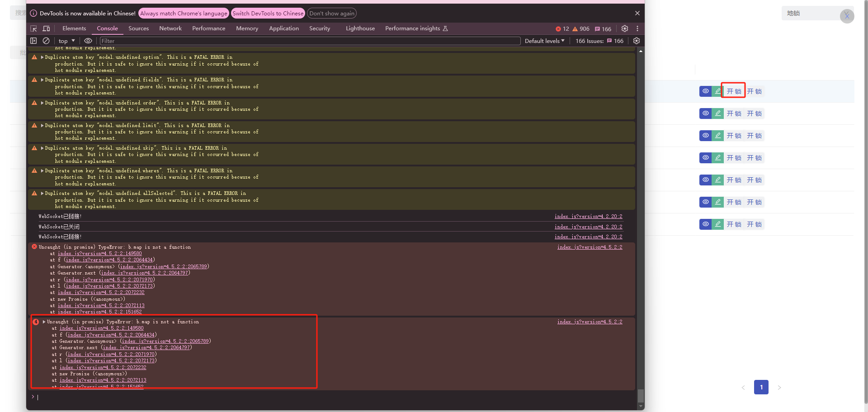Screen dimensions: 868x412
Task: Click the red error count 12 badge
Action: (562, 28)
